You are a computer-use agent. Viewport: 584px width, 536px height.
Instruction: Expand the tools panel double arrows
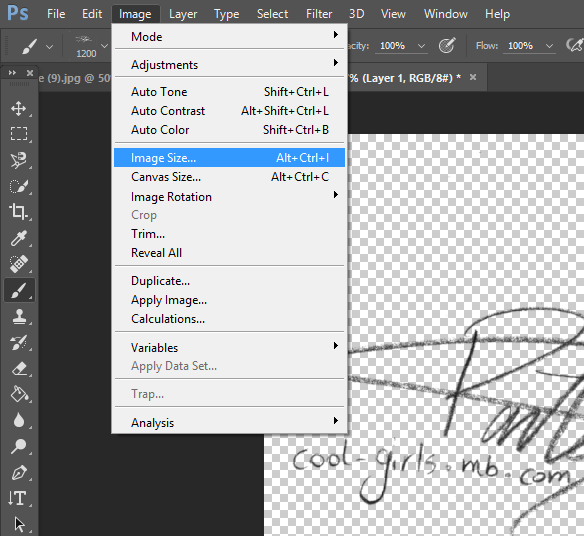[x=12, y=73]
